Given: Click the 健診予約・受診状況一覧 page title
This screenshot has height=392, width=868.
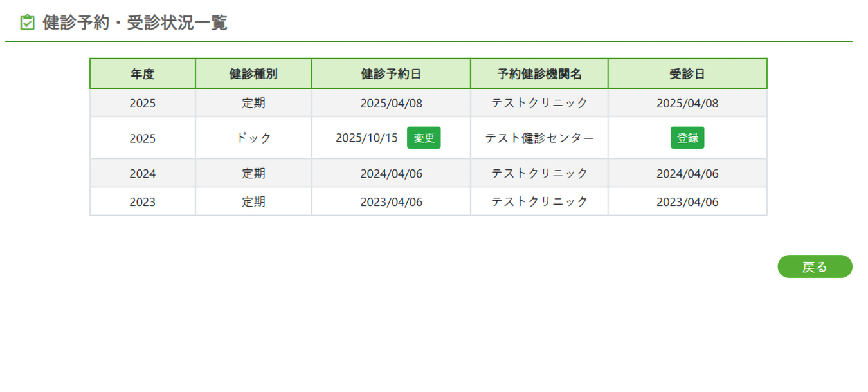Looking at the screenshot, I should (135, 23).
